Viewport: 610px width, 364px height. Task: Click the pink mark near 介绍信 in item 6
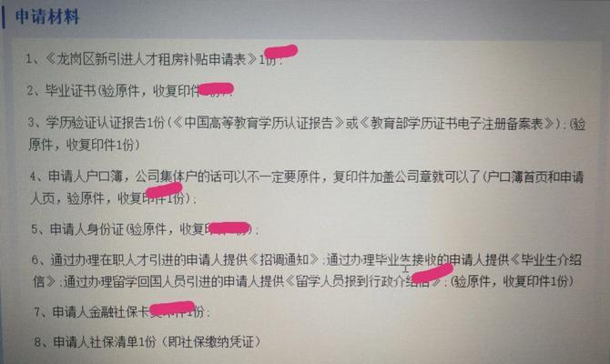click(432, 273)
